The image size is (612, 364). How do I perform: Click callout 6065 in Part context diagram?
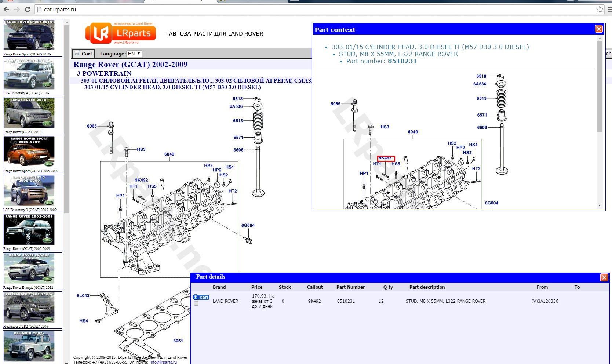(335, 104)
